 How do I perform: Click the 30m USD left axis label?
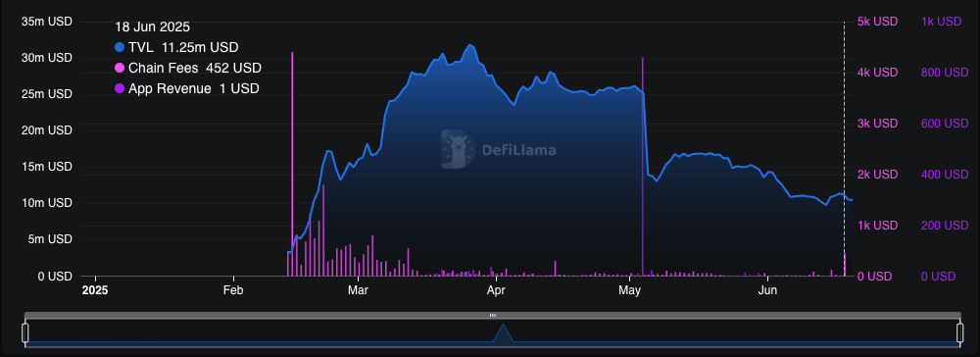[x=47, y=58]
